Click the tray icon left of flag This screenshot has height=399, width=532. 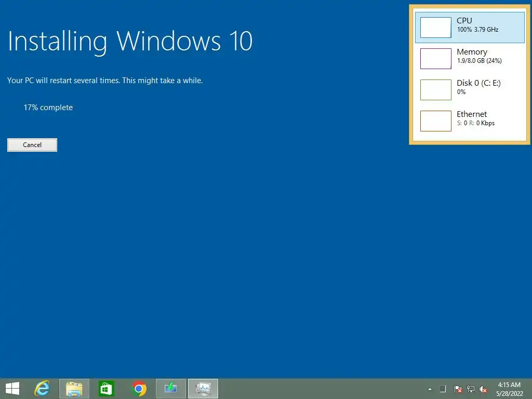[443, 389]
